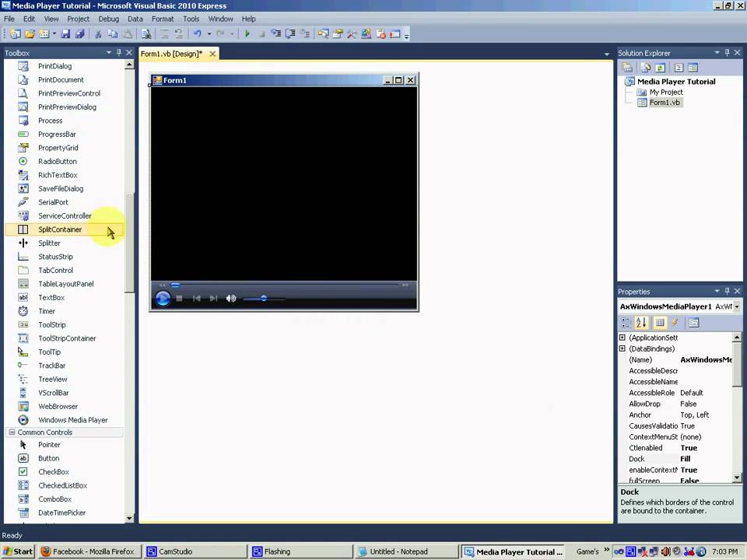Pin the Solution Explorer panel
Image resolution: width=747 pixels, height=560 pixels.
click(727, 52)
